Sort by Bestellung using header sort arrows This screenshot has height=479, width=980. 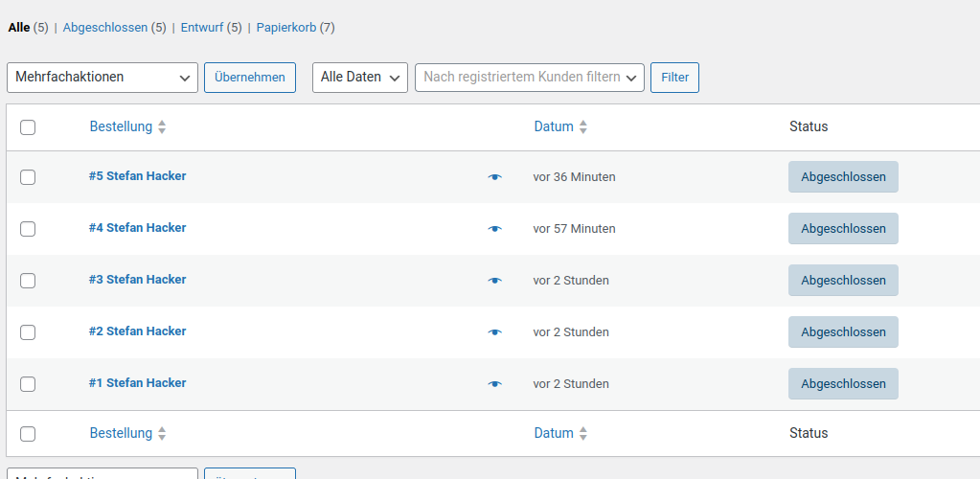pyautogui.click(x=162, y=127)
